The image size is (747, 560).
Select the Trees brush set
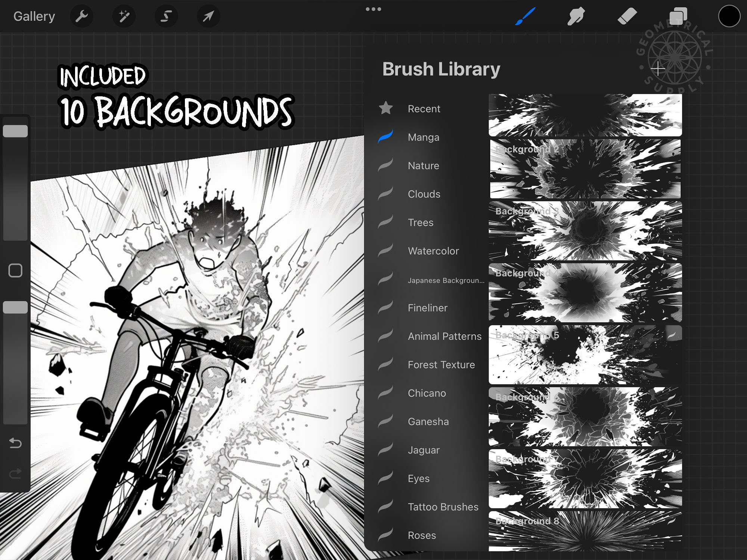click(x=421, y=223)
